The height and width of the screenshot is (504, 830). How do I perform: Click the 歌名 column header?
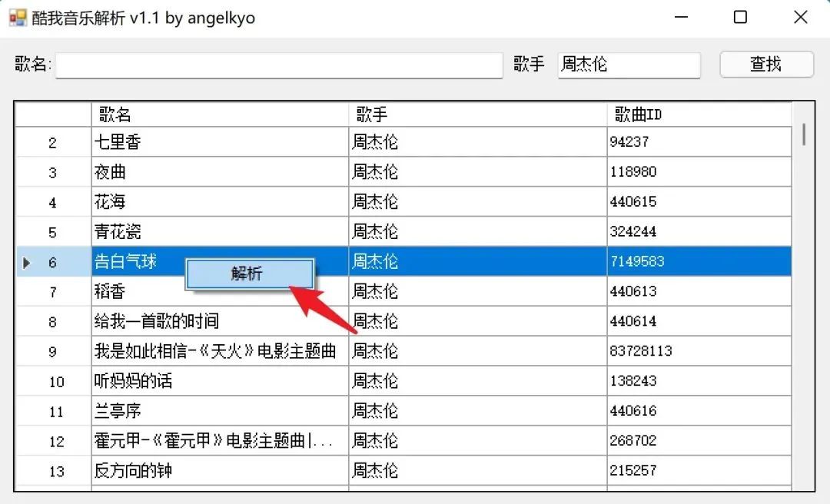(x=220, y=114)
